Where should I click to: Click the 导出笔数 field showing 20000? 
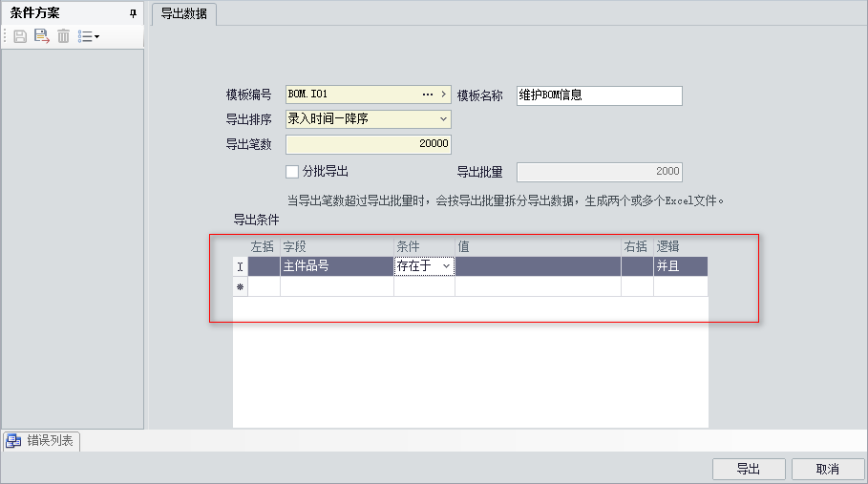(369, 144)
